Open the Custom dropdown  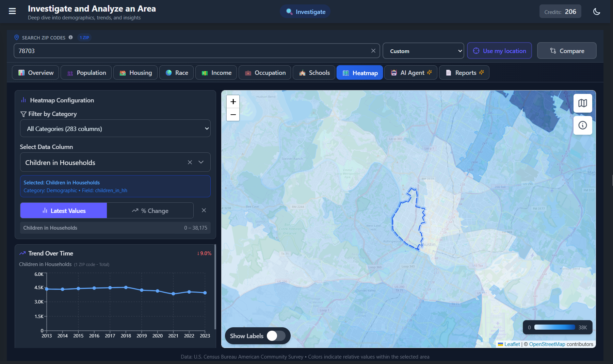423,51
